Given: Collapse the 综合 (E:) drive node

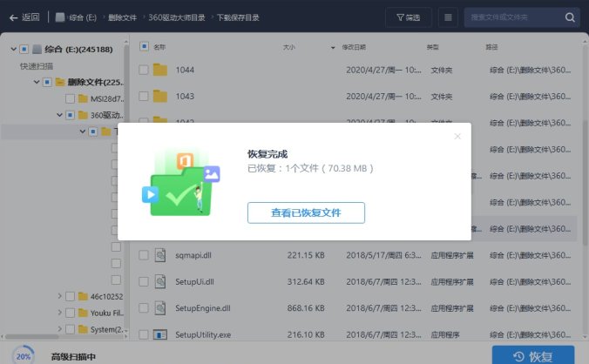Looking at the screenshot, I should pyautogui.click(x=14, y=49).
